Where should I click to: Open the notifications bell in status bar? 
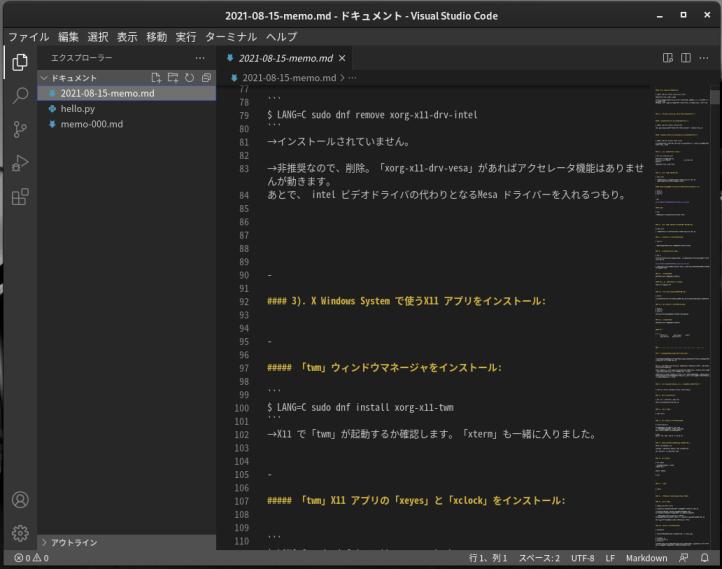coord(705,557)
